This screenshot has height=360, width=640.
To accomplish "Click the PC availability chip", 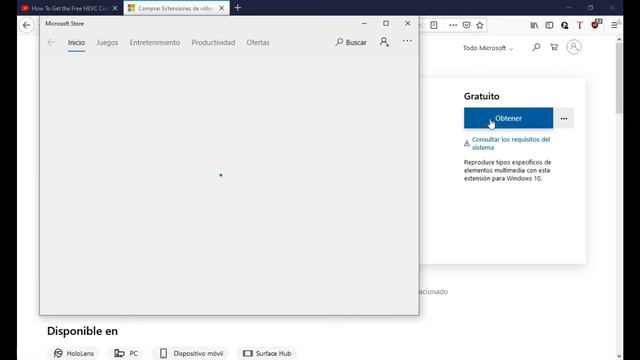I will tap(126, 353).
